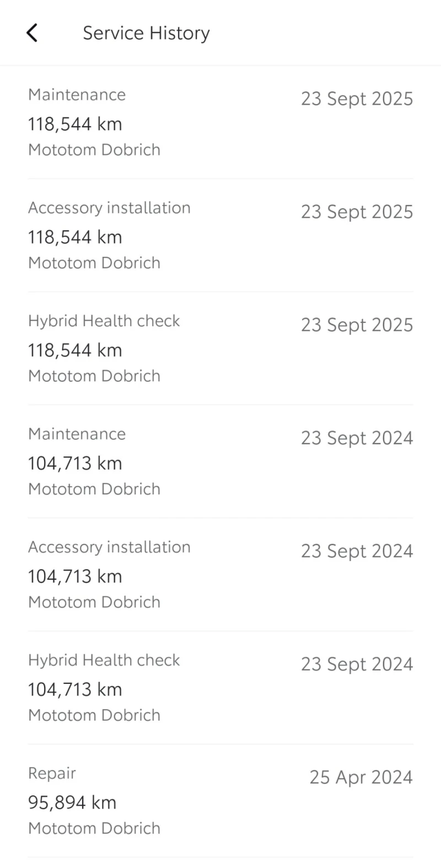Screen dimensions: 441x868
Task: Click the date beside 2024 Hybrid Health check
Action: click(357, 664)
